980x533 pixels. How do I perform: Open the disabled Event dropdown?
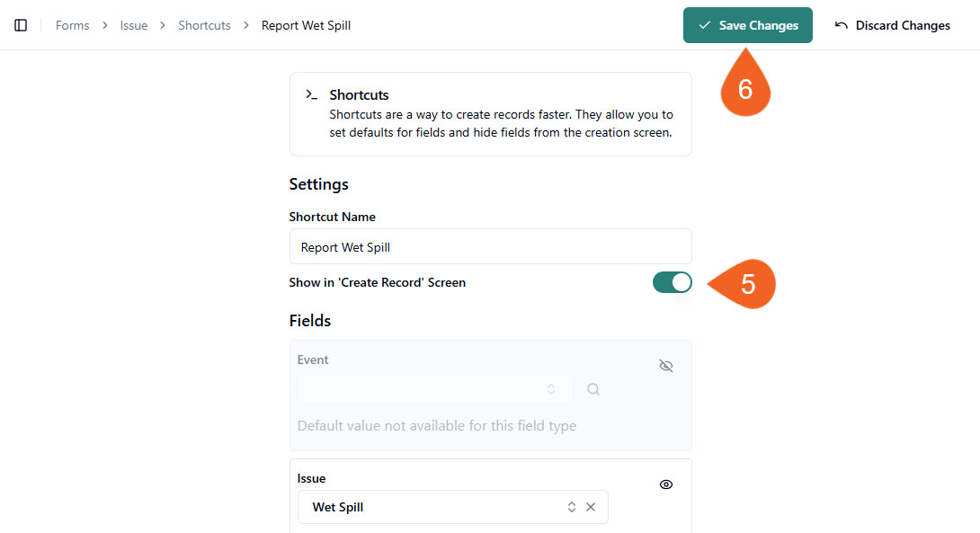point(435,389)
